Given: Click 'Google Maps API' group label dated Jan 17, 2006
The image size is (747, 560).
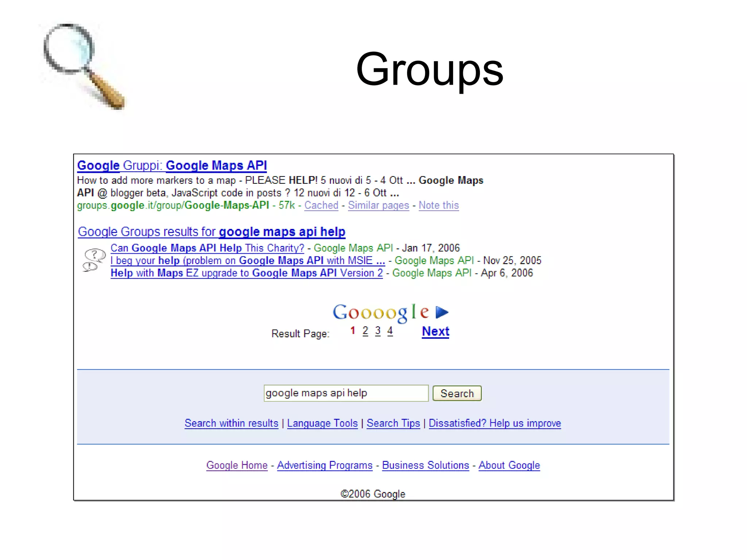Looking at the screenshot, I should [353, 248].
